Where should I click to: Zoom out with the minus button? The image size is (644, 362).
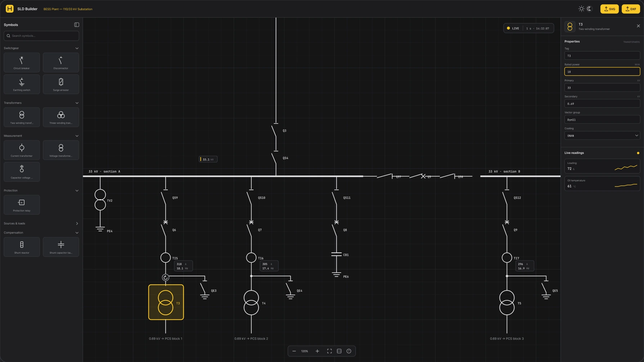pos(294,351)
